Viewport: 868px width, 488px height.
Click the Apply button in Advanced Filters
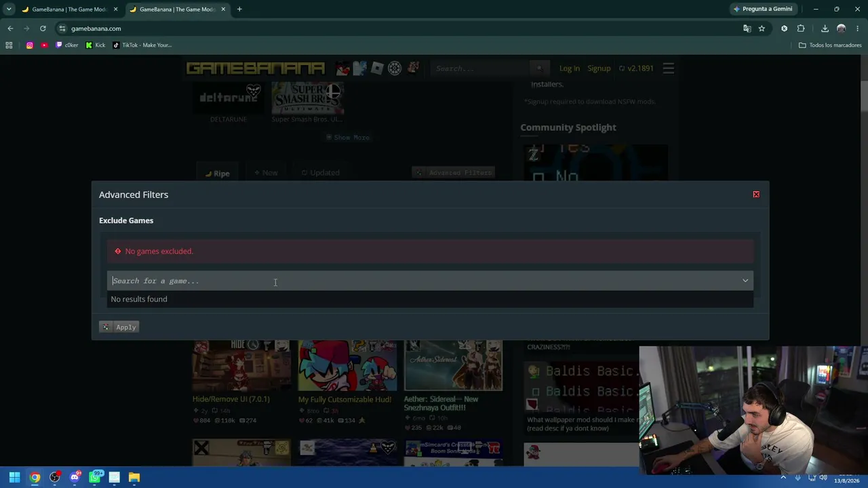119,327
